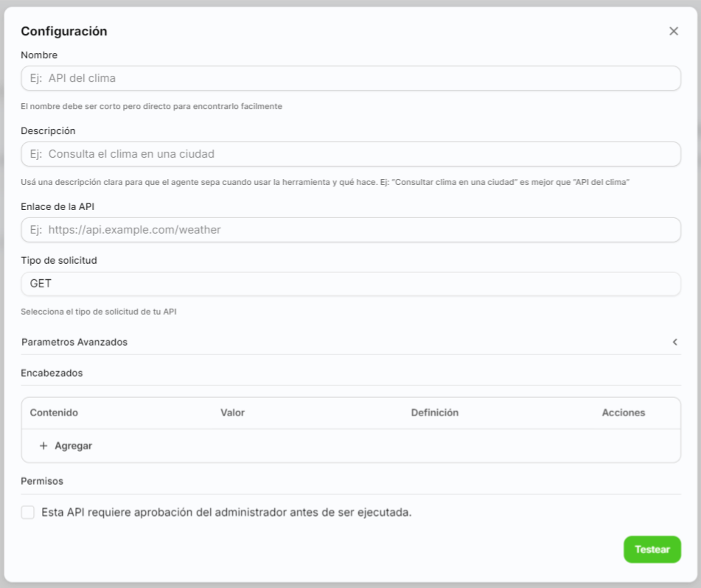Open the Tipo de solicitud GET dropdown
The image size is (701, 588).
(351, 284)
